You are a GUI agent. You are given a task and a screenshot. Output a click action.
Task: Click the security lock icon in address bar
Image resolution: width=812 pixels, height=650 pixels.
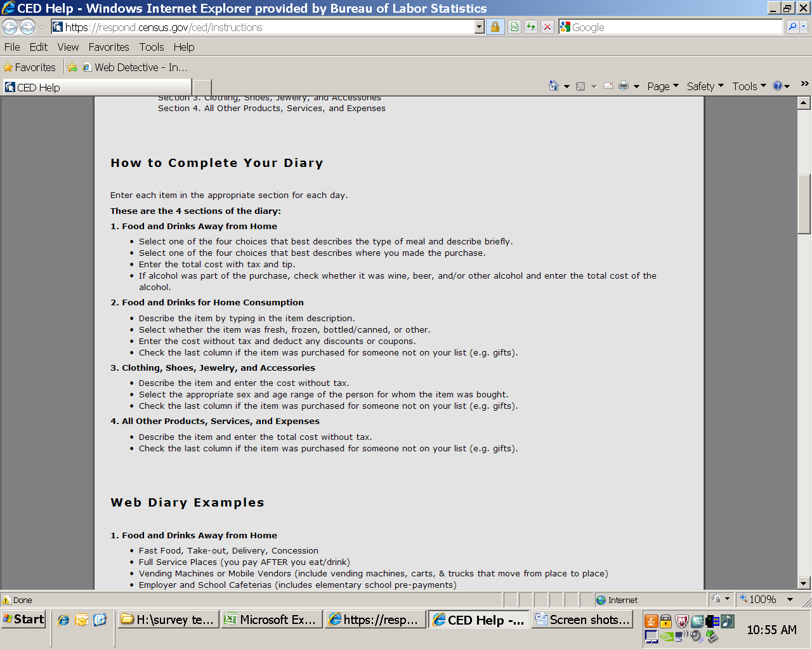coord(495,27)
